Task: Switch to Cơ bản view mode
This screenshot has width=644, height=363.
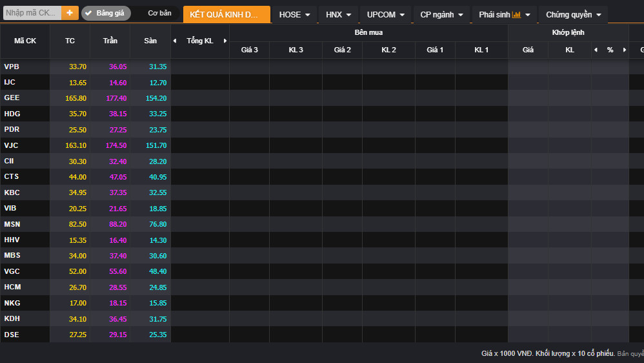Action: 159,13
